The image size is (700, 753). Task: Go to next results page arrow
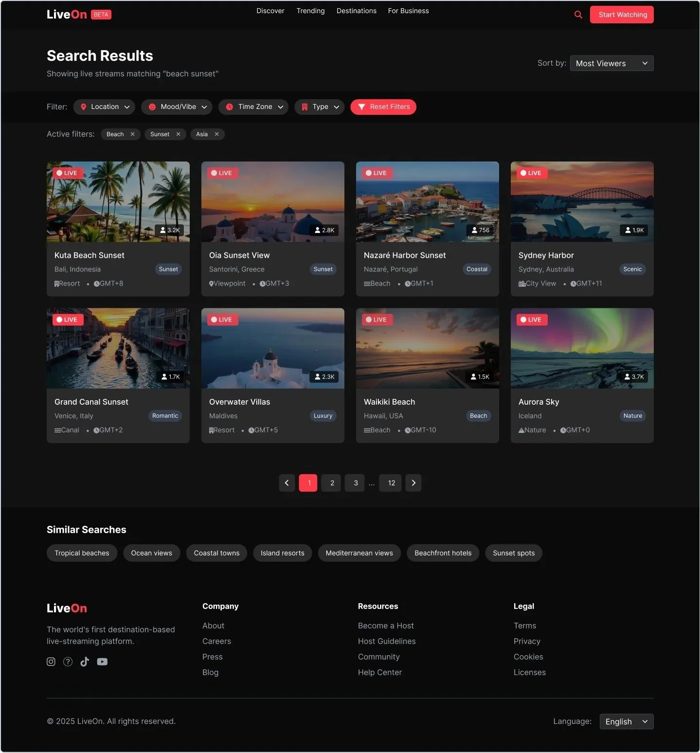[413, 483]
